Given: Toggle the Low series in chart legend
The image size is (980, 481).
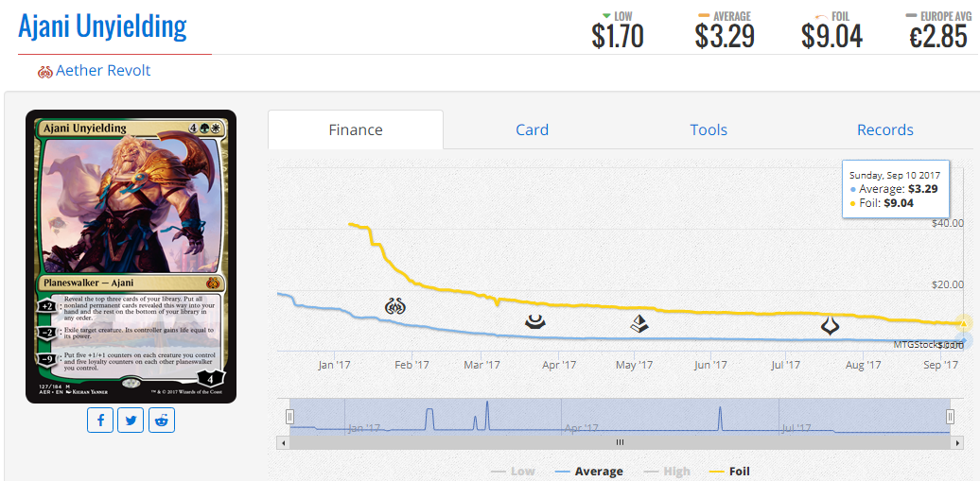Looking at the screenshot, I should point(513,471).
